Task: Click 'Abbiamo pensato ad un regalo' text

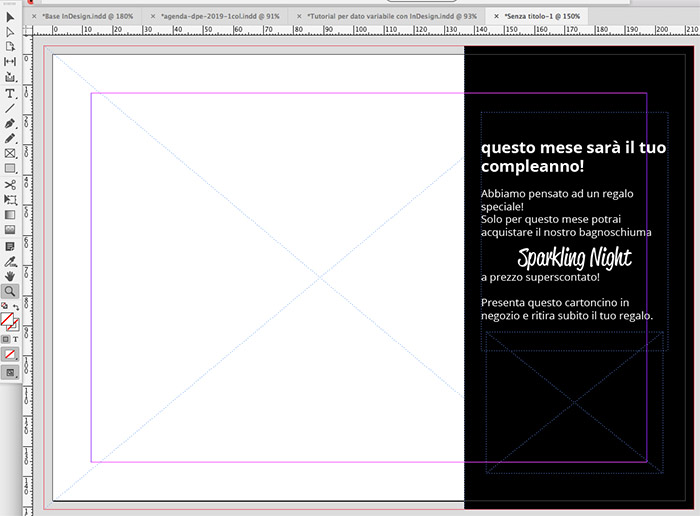Action: 557,194
